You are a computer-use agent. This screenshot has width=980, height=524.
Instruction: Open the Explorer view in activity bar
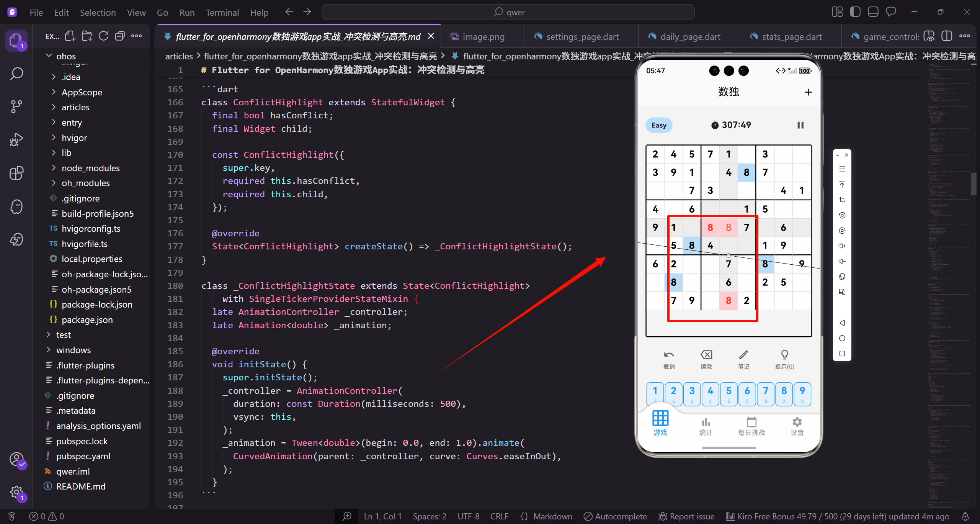pyautogui.click(x=16, y=40)
